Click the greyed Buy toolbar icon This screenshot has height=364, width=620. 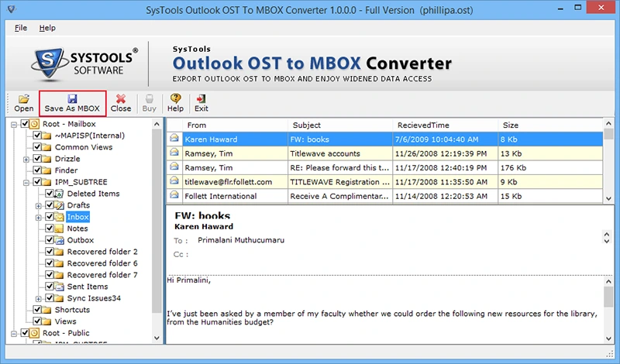(x=149, y=98)
